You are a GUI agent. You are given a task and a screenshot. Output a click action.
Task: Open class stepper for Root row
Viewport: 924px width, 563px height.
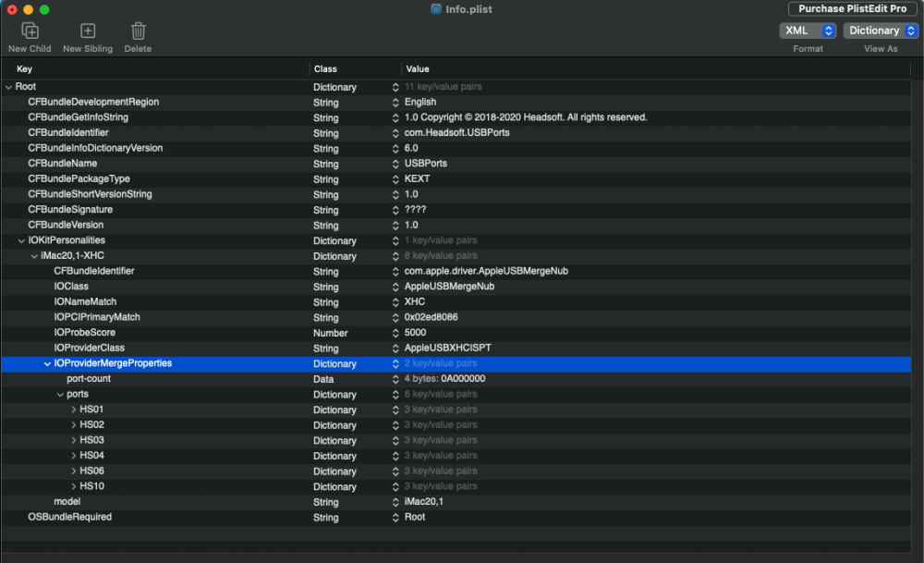(x=395, y=87)
